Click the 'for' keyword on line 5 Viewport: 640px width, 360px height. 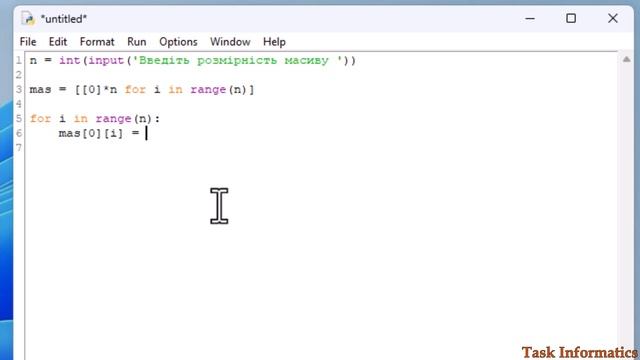coord(40,118)
